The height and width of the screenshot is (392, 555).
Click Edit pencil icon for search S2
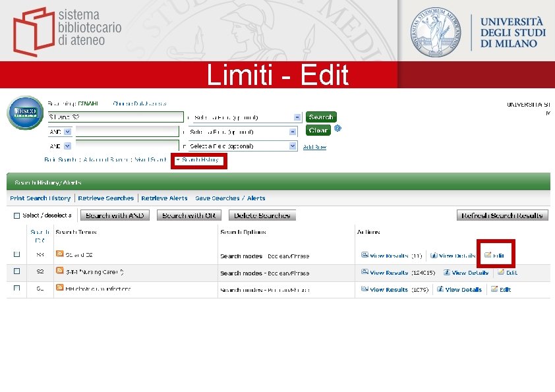501,271
